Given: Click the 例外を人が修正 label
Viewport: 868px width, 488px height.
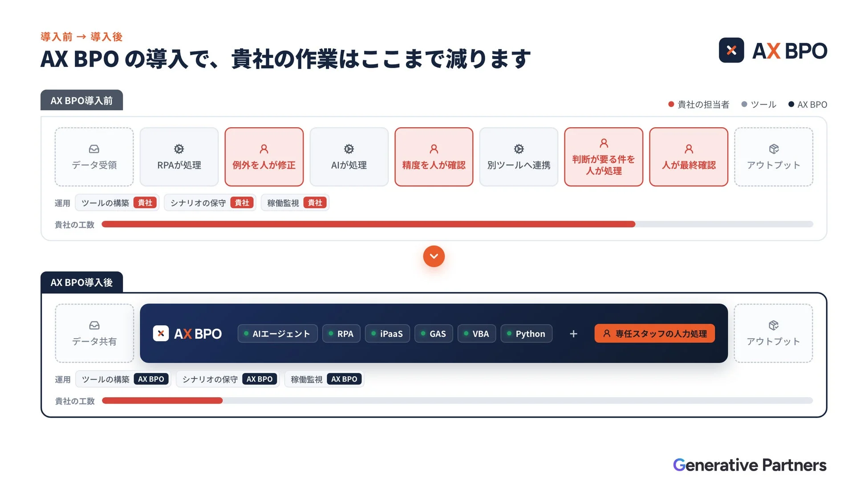Looking at the screenshot, I should (x=264, y=165).
